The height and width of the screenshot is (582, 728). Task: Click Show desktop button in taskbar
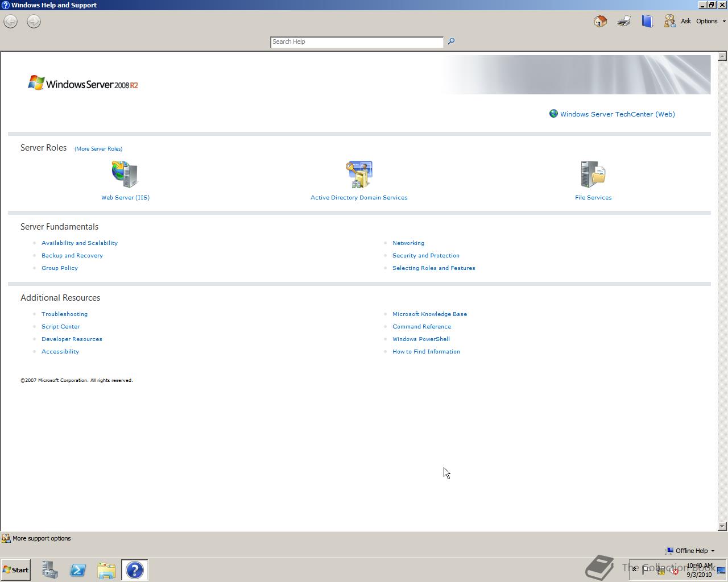click(721, 570)
